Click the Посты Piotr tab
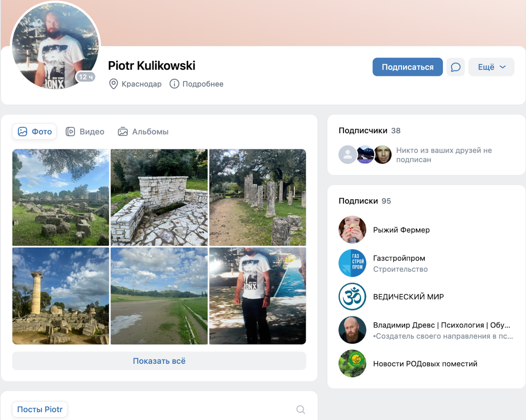 40,409
